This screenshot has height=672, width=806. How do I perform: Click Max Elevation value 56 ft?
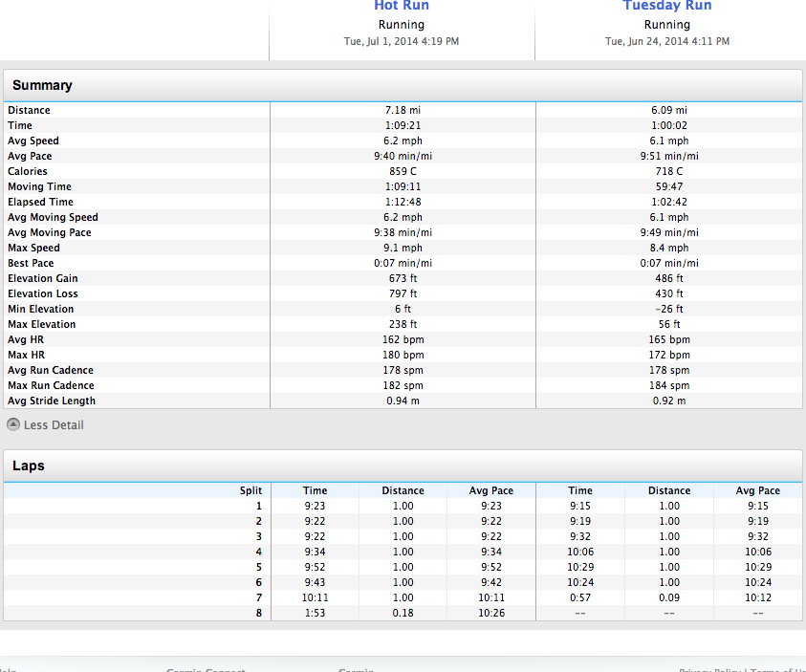tap(668, 325)
